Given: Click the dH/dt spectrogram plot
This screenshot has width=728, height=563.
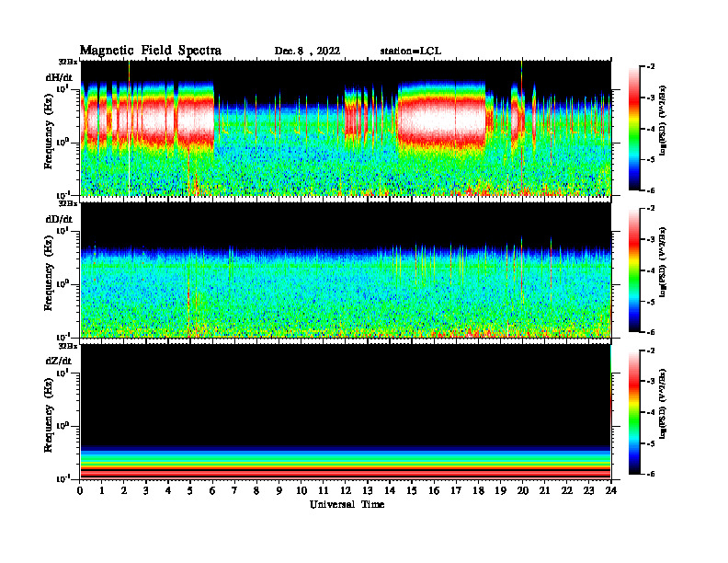Looking at the screenshot, I should (346, 128).
